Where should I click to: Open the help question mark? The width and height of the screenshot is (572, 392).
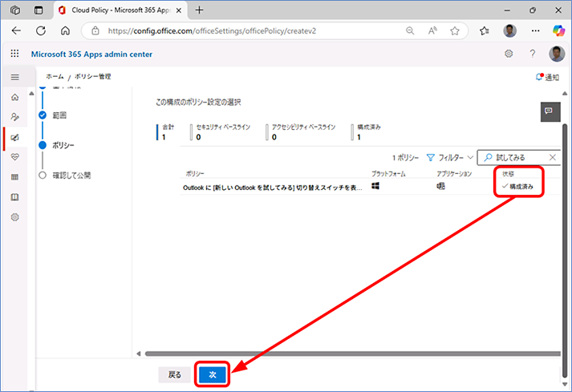click(533, 54)
